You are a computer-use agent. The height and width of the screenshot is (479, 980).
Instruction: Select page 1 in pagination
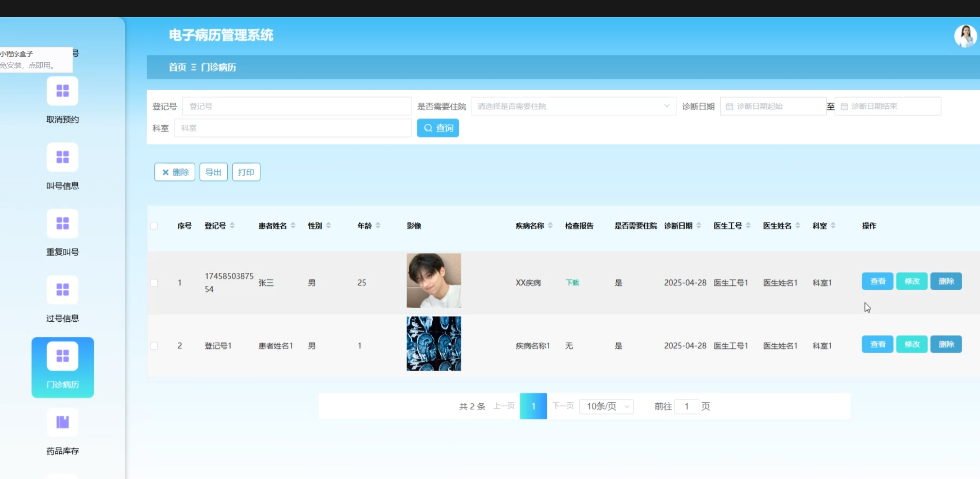533,406
